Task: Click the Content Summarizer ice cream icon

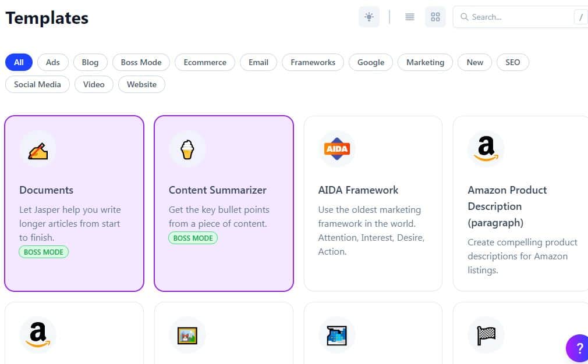Action: coord(187,149)
